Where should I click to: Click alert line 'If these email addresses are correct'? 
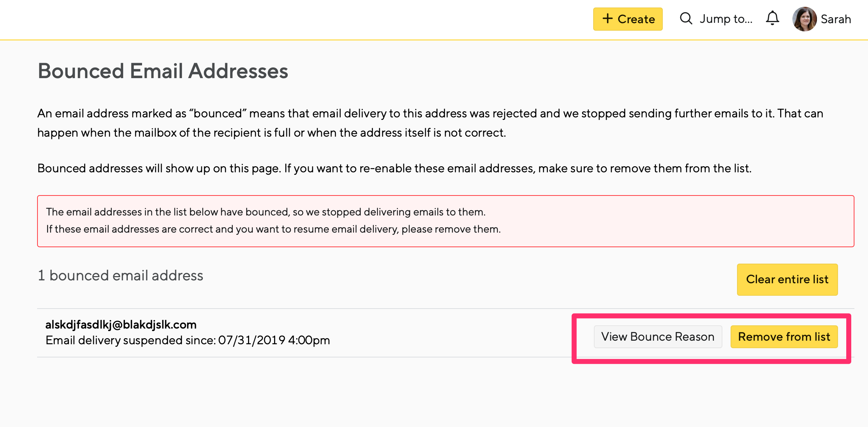[273, 229]
